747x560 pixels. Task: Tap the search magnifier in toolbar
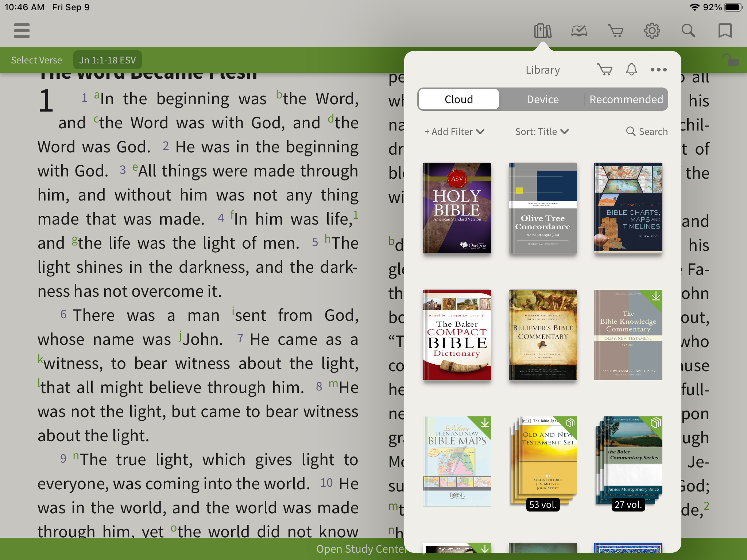coord(689,31)
